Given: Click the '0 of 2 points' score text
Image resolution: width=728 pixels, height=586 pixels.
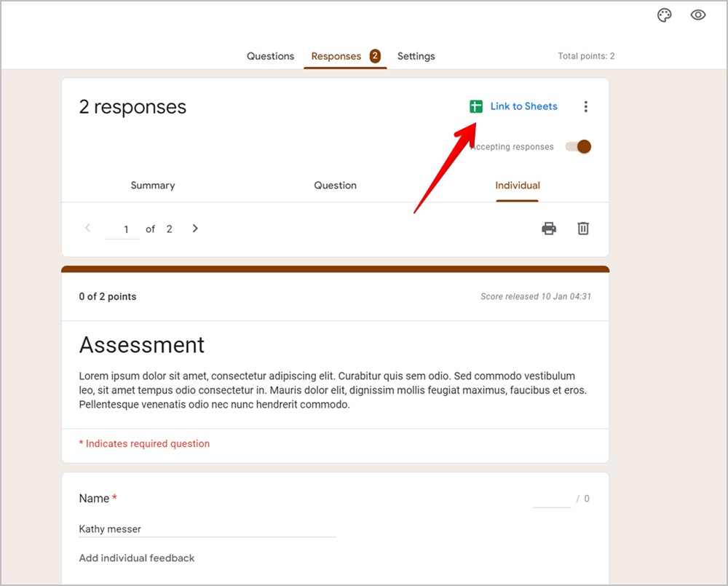Looking at the screenshot, I should (x=108, y=297).
